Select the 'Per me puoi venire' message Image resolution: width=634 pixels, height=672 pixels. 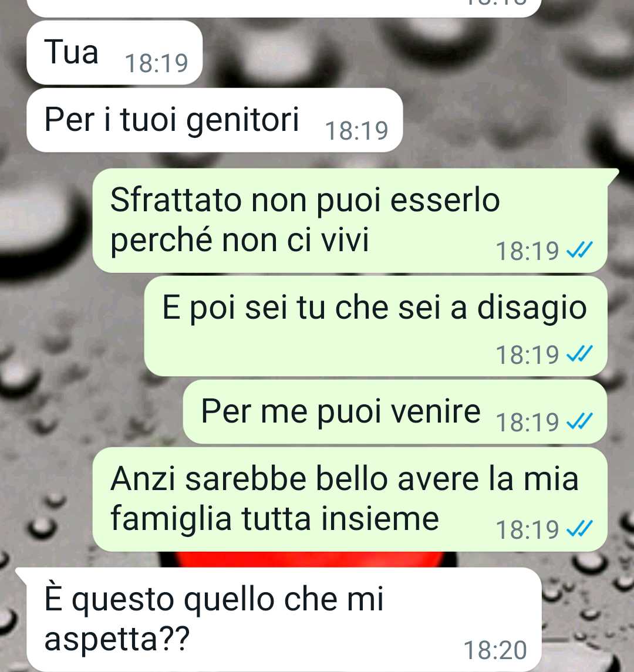[x=395, y=412]
